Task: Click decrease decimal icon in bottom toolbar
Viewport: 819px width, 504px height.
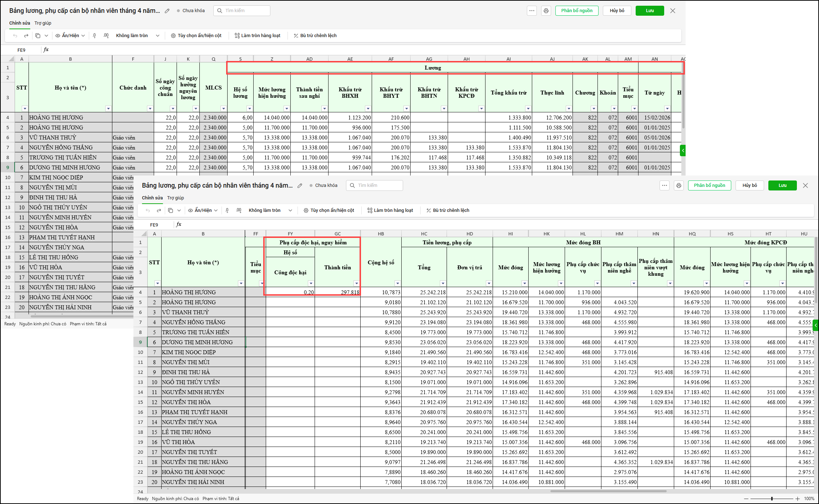Action: (x=227, y=210)
